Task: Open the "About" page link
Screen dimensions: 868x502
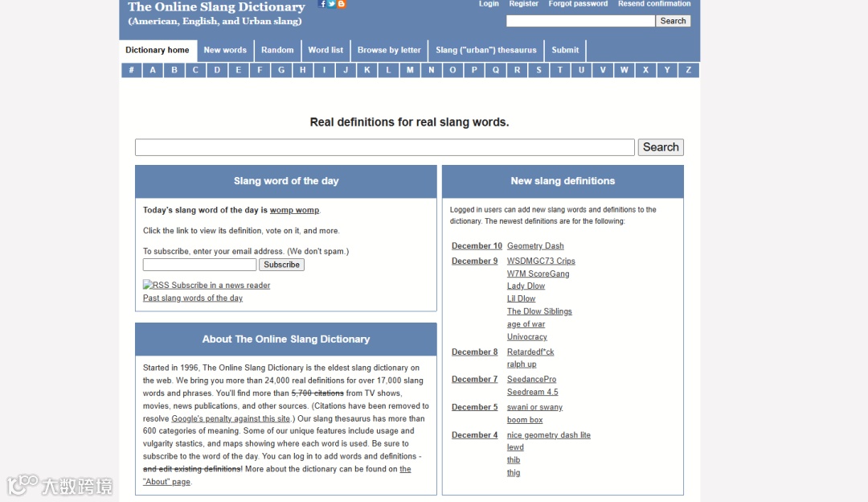Action: pos(166,482)
